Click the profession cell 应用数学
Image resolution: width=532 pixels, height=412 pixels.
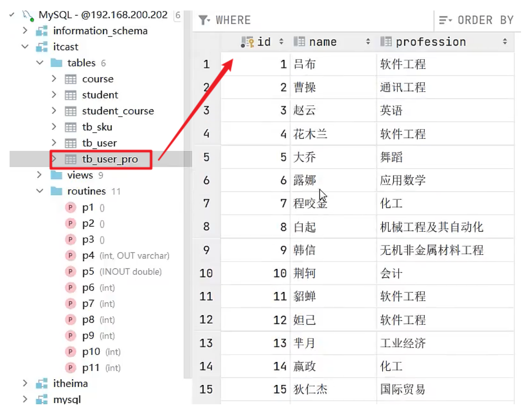[445, 180]
